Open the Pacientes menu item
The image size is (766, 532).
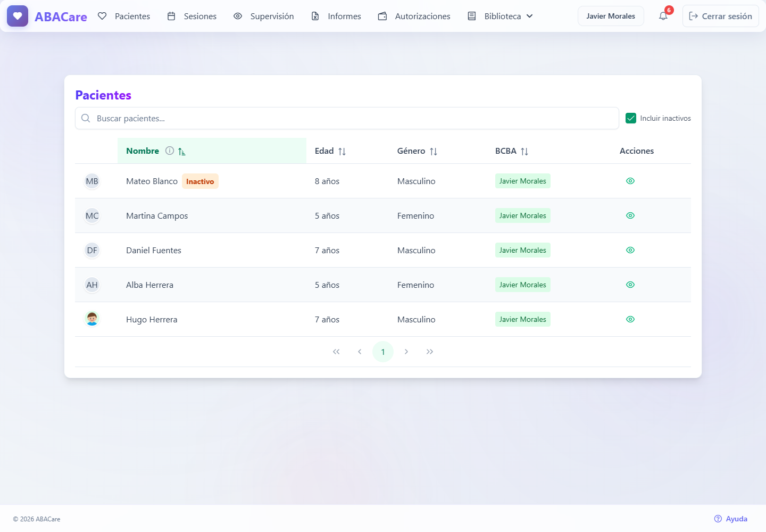tap(124, 16)
